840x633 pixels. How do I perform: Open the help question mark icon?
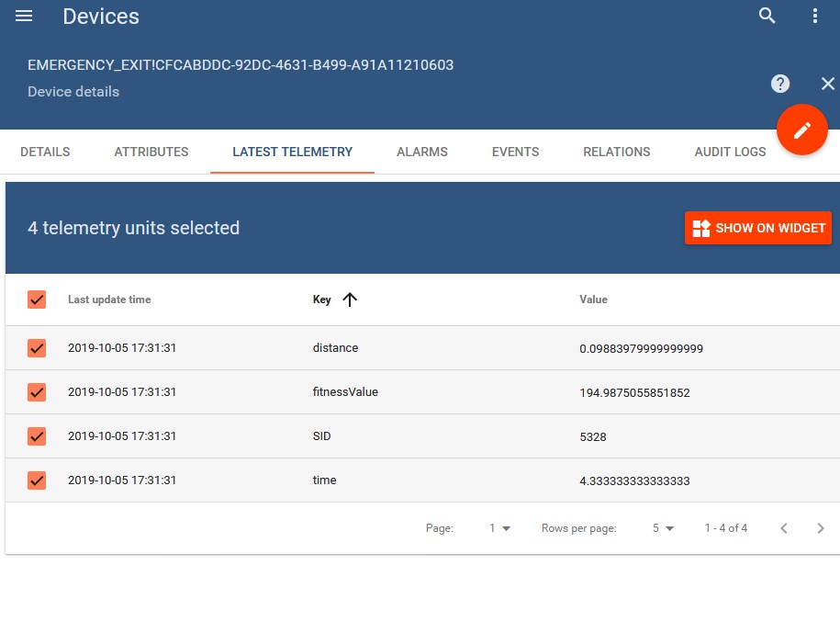click(780, 84)
